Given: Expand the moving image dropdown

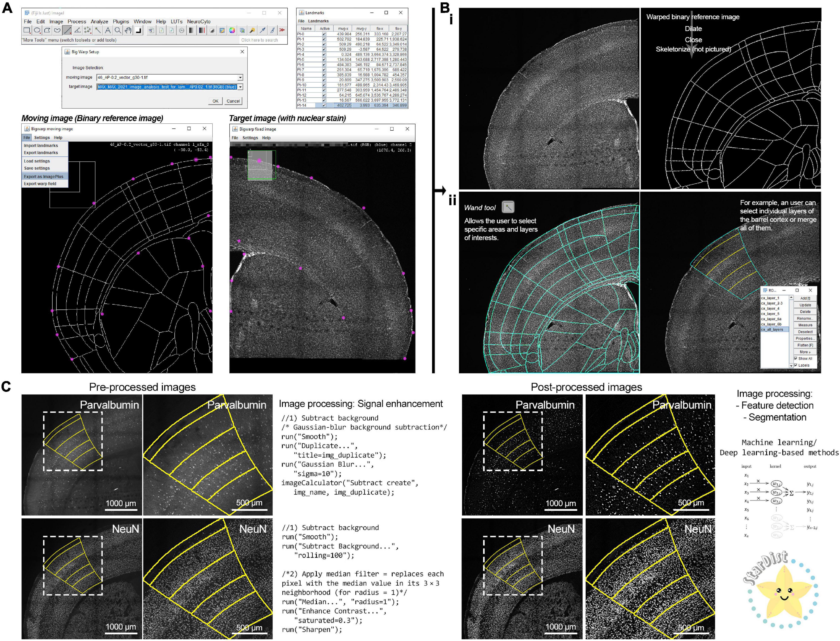Looking at the screenshot, I should click(x=240, y=77).
